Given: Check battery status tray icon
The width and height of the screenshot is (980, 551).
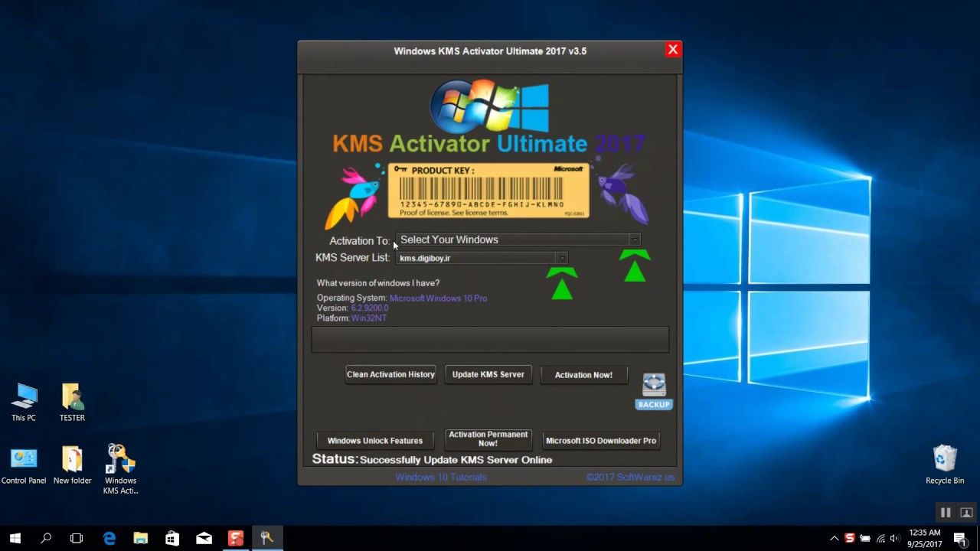Looking at the screenshot, I should click(x=865, y=538).
